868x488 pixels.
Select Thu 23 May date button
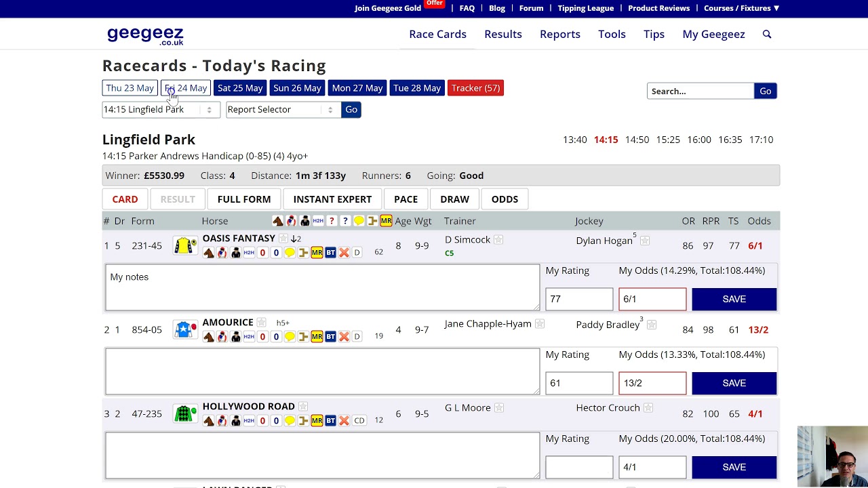(130, 88)
